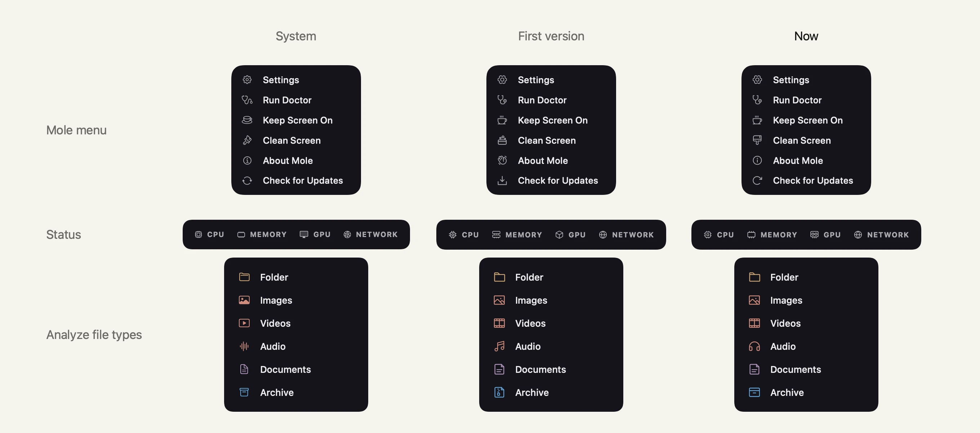
Task: Click the "Analyze file types" row label
Action: tap(94, 335)
